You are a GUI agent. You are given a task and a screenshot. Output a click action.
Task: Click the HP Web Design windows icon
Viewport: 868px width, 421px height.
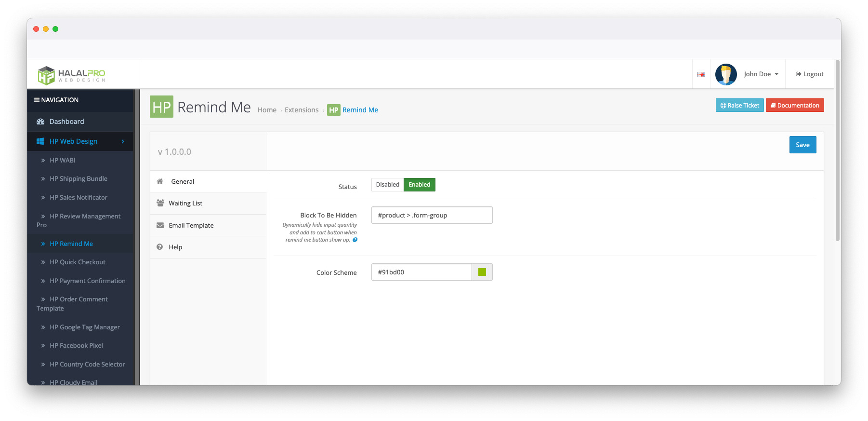(x=40, y=141)
